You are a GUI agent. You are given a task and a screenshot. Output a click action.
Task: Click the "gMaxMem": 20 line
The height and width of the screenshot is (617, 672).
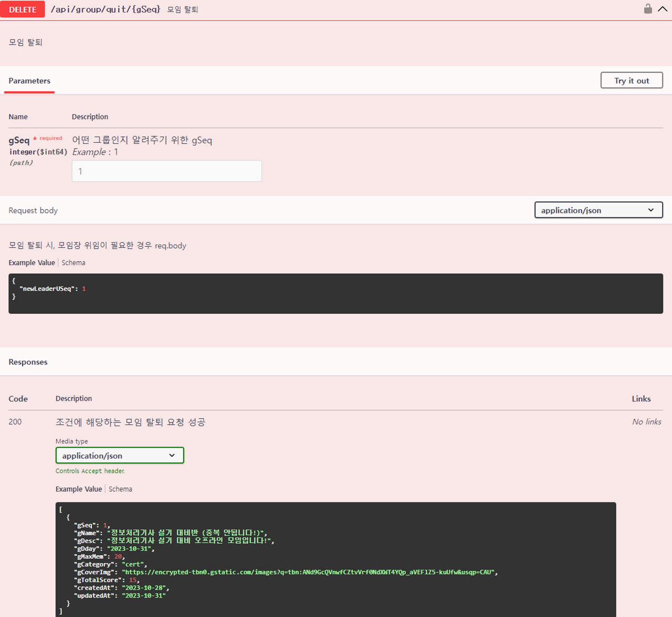point(100,556)
